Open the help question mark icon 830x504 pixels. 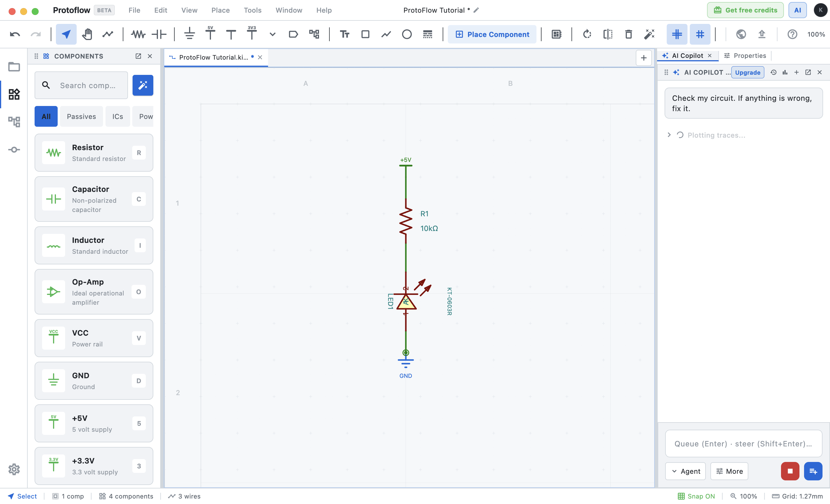pyautogui.click(x=792, y=34)
